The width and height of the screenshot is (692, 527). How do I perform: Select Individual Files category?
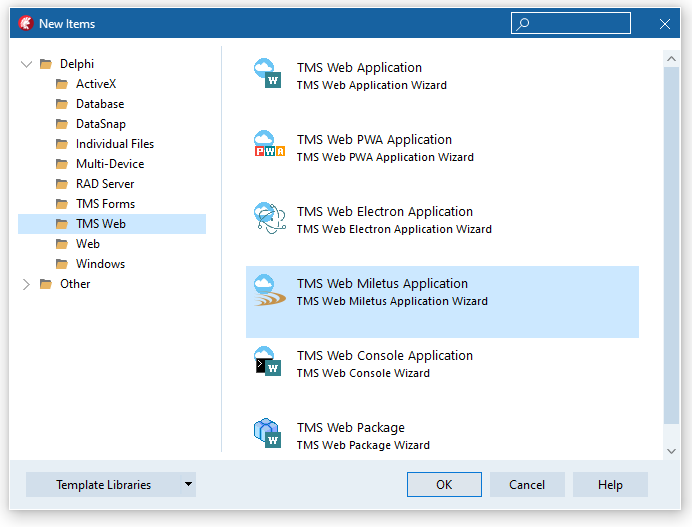pyautogui.click(x=115, y=144)
